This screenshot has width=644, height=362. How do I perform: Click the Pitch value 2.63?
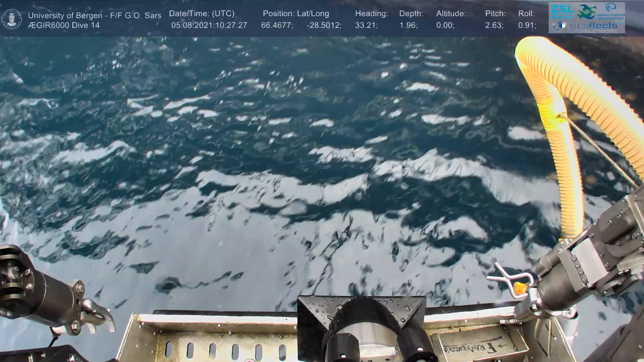[x=494, y=25]
